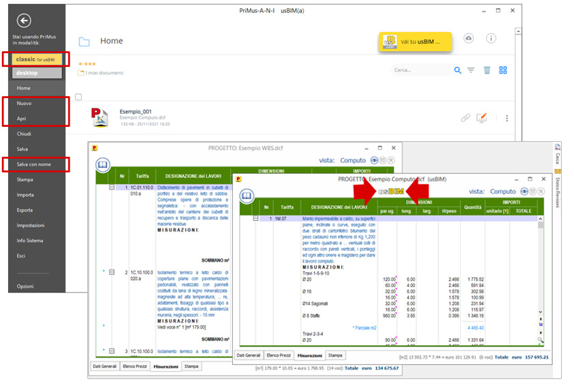Open the cloud upload icon in Home header

[x=469, y=38]
